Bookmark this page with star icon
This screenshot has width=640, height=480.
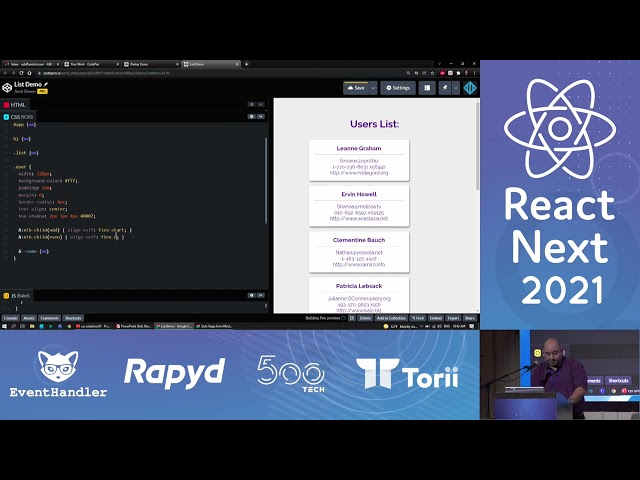coord(432,73)
